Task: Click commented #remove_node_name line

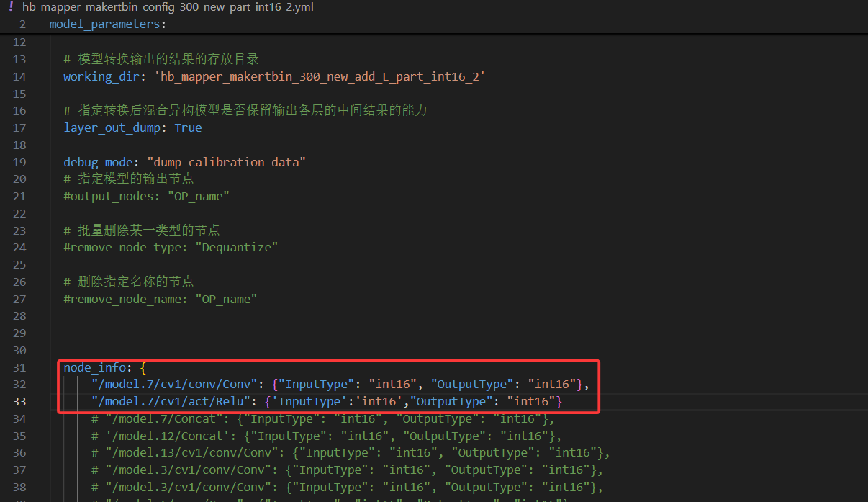Action: tap(160, 299)
